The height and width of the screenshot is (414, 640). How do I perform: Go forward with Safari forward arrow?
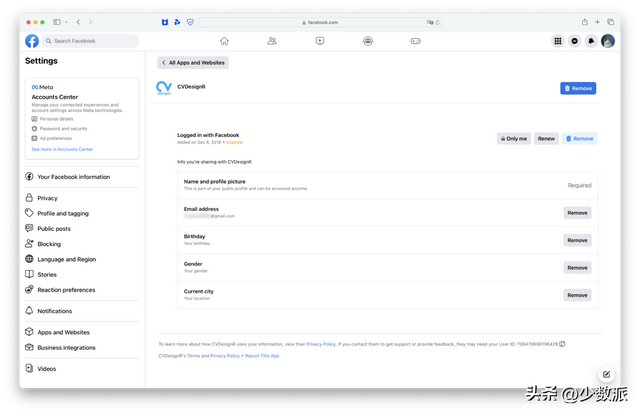pyautogui.click(x=90, y=22)
